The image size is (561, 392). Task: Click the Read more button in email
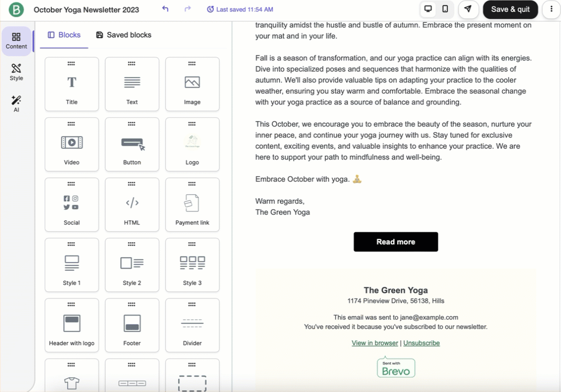(396, 242)
